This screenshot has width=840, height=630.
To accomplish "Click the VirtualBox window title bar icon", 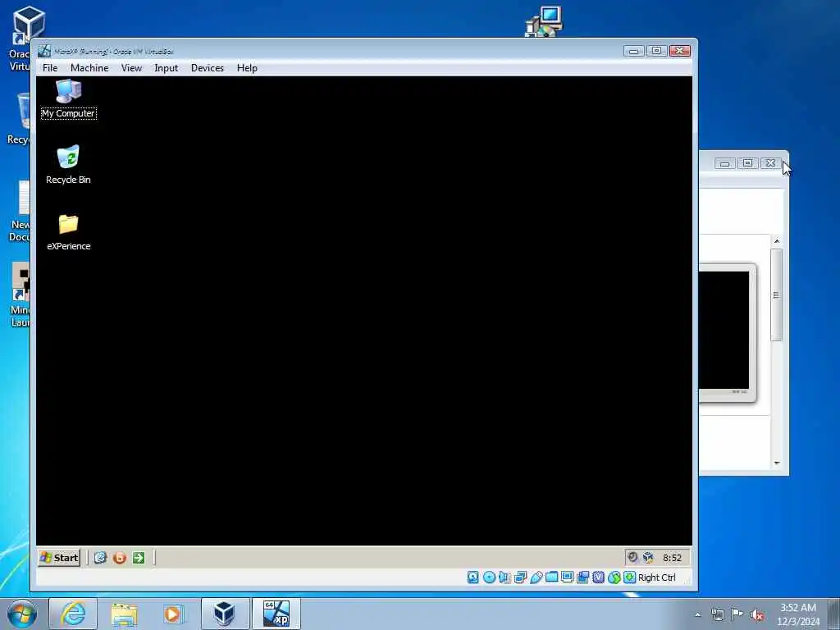I will (x=44, y=51).
